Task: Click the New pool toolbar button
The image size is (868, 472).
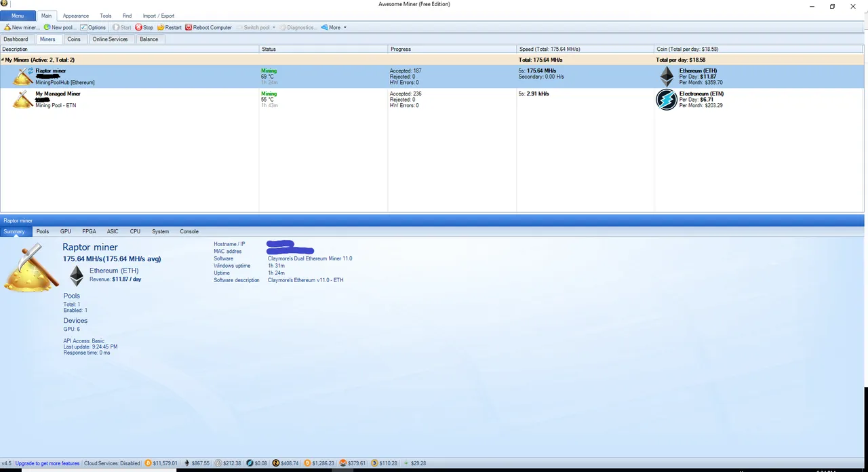Action: point(59,28)
